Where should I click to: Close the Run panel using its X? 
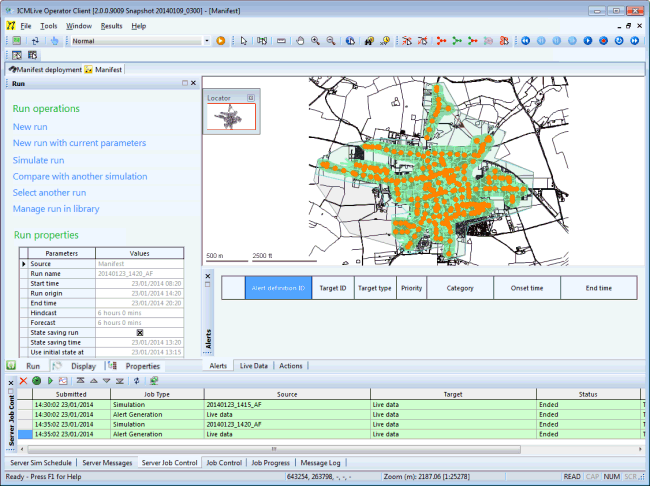195,84
